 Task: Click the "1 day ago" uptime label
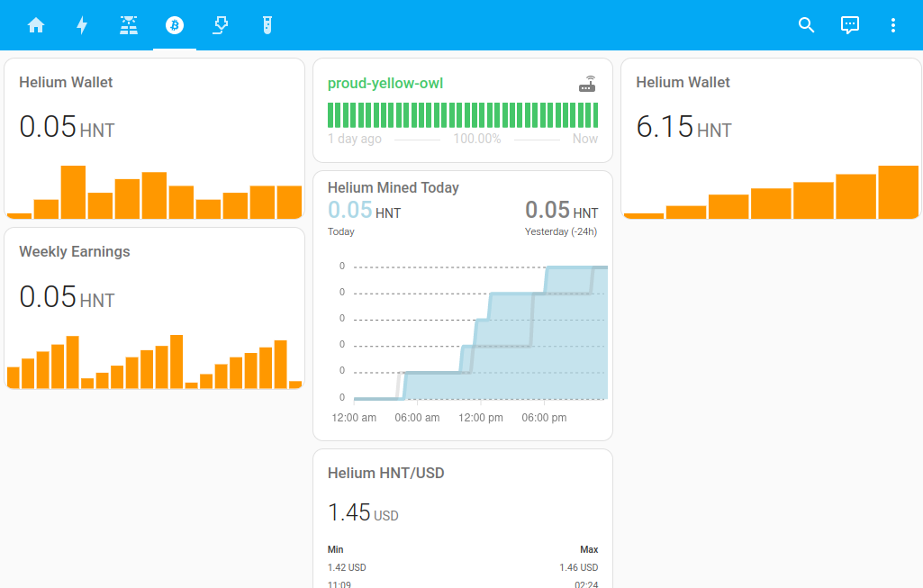355,139
